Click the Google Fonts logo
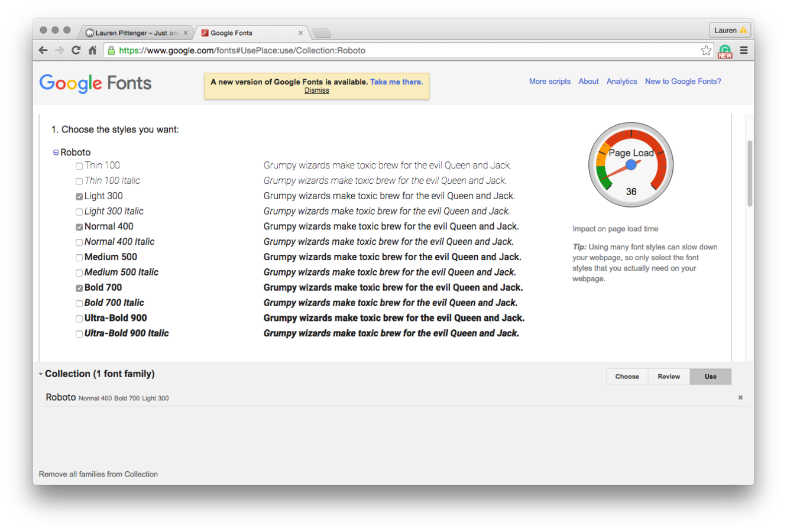 pos(96,83)
